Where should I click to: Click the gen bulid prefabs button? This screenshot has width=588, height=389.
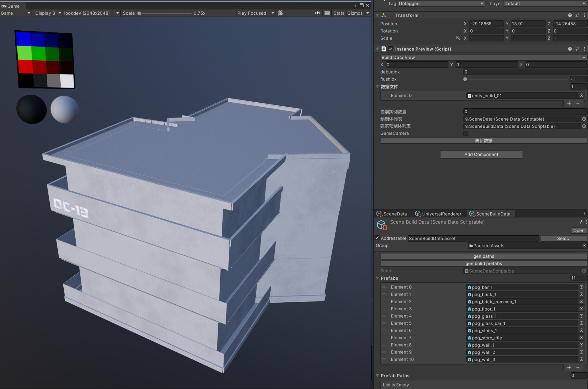click(484, 263)
